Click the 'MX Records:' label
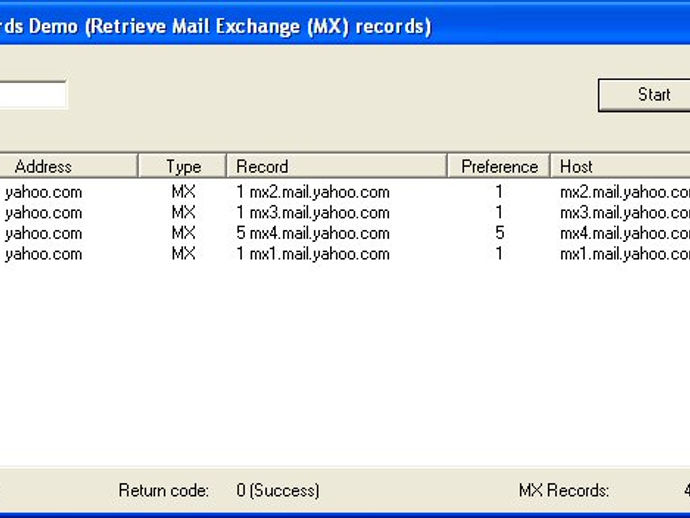This screenshot has height=518, width=690. [564, 490]
